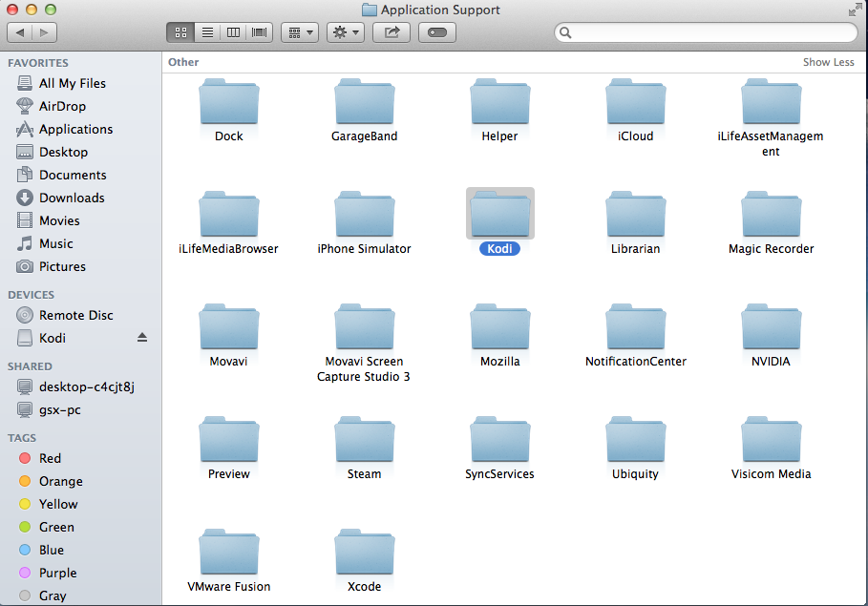Open the search field magnifier options
Image resolution: width=868 pixels, height=606 pixels.
(565, 31)
